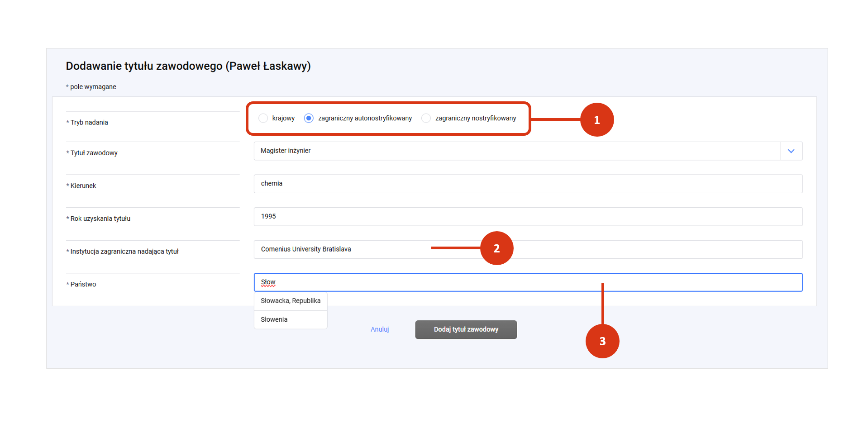Select the krajowy radio button
The width and height of the screenshot is (868, 428).
263,118
